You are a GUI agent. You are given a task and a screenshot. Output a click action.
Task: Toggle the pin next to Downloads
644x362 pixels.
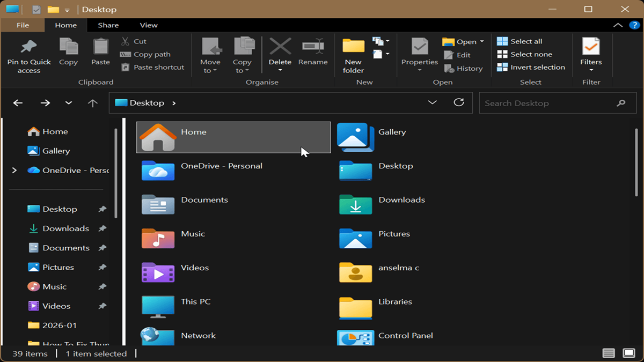(103, 228)
